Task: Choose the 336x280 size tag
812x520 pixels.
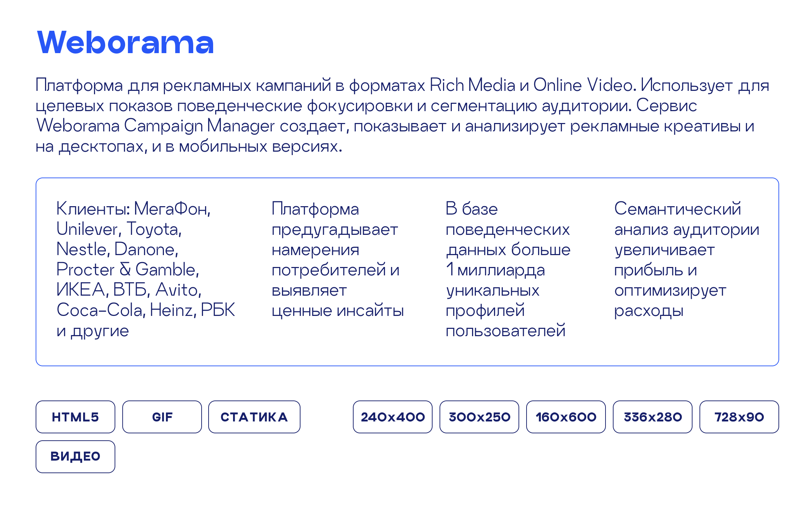Action: pos(653,417)
